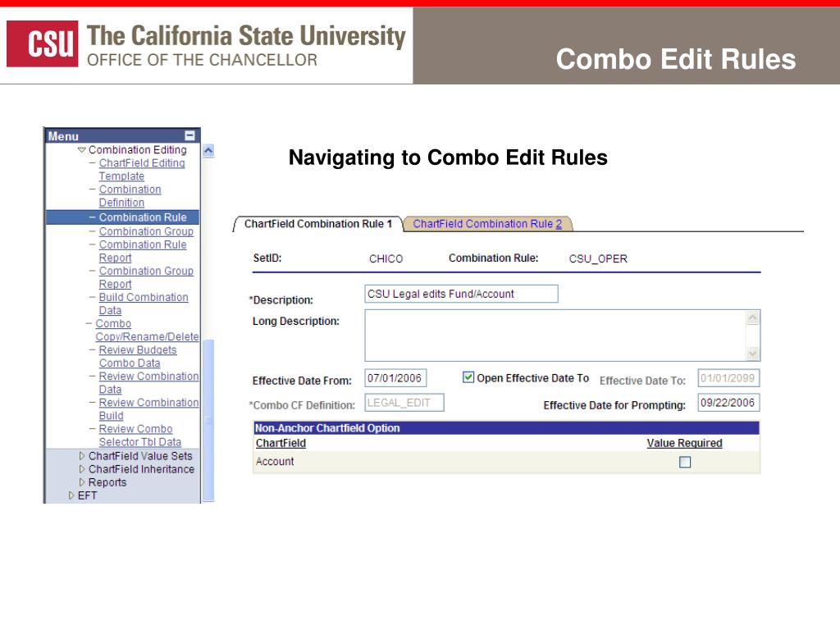The height and width of the screenshot is (630, 840).
Task: Switch to ChartField Combination Rule 2 tab
Action: [487, 224]
